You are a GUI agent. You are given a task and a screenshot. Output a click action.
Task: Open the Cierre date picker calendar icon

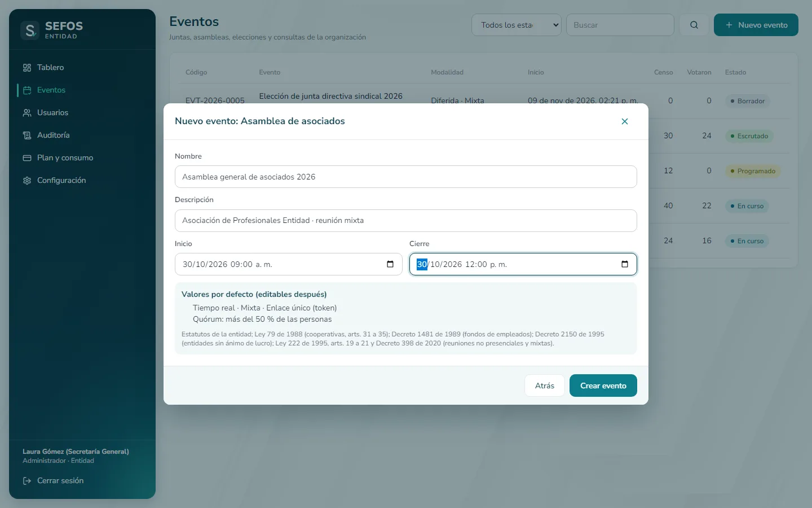[x=625, y=264]
